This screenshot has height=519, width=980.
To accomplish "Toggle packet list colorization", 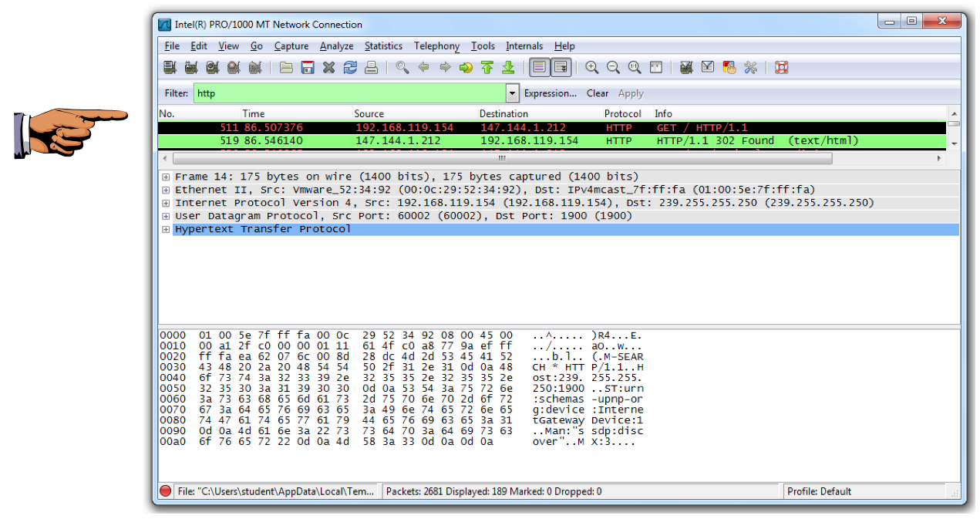I will pos(540,68).
